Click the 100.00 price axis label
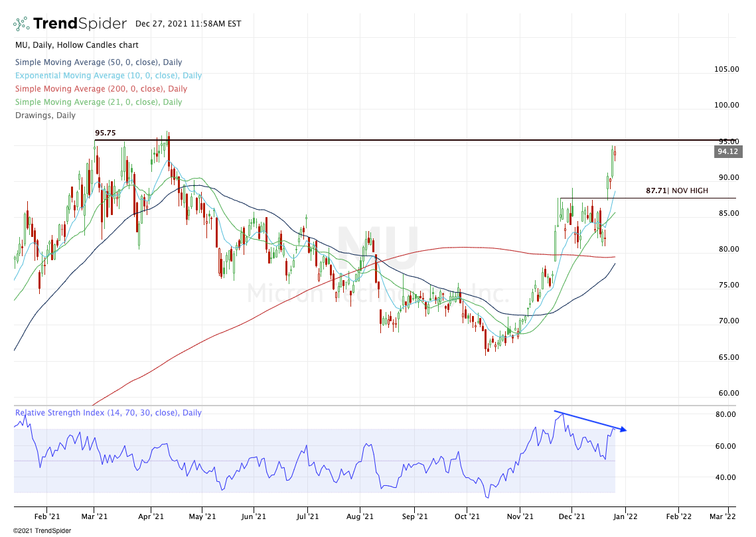This screenshot has width=756, height=537. tap(727, 105)
